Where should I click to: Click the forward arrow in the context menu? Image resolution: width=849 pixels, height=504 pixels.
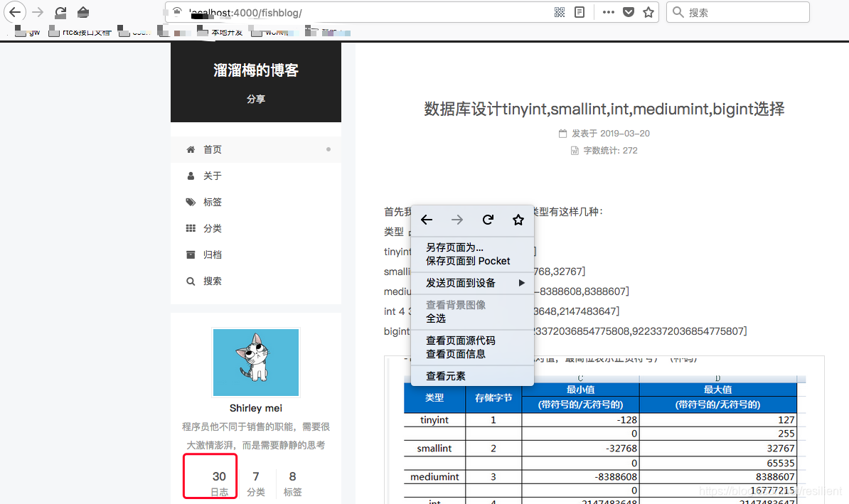click(457, 219)
